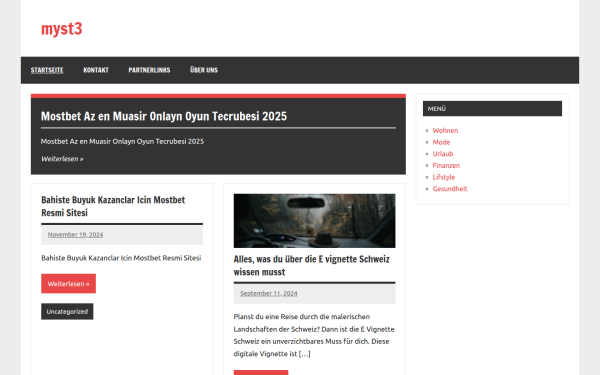This screenshot has width=600, height=375.
Task: Open the Gesundheit category in sidebar menu
Action: [450, 189]
